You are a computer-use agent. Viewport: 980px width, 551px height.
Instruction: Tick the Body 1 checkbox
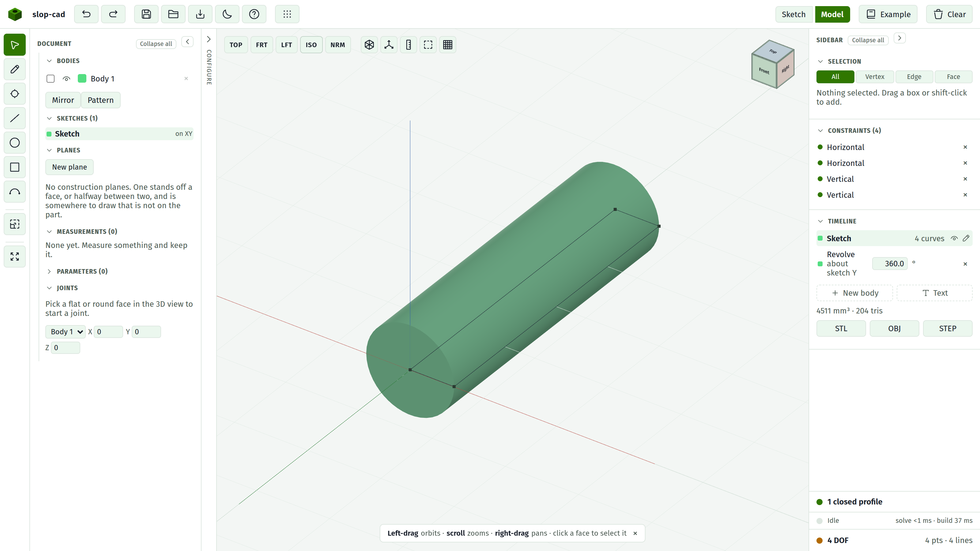click(x=51, y=79)
